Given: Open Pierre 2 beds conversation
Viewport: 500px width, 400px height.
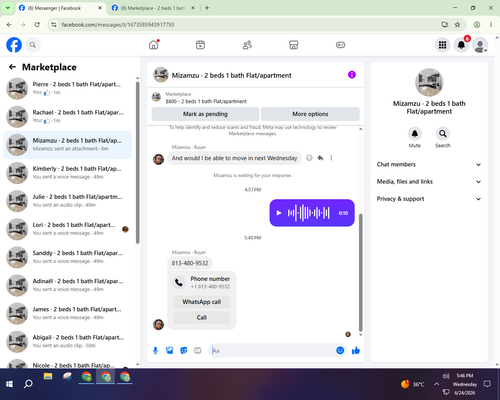Looking at the screenshot, I should pyautogui.click(x=67, y=88).
